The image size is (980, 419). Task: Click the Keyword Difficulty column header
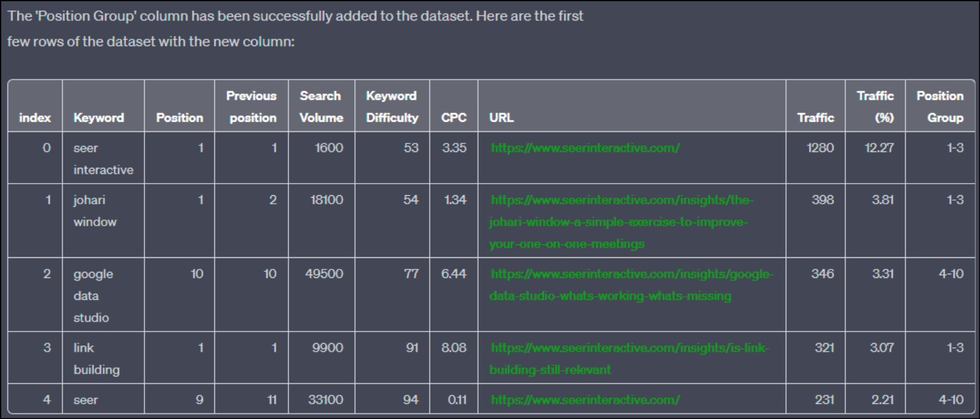[392, 106]
